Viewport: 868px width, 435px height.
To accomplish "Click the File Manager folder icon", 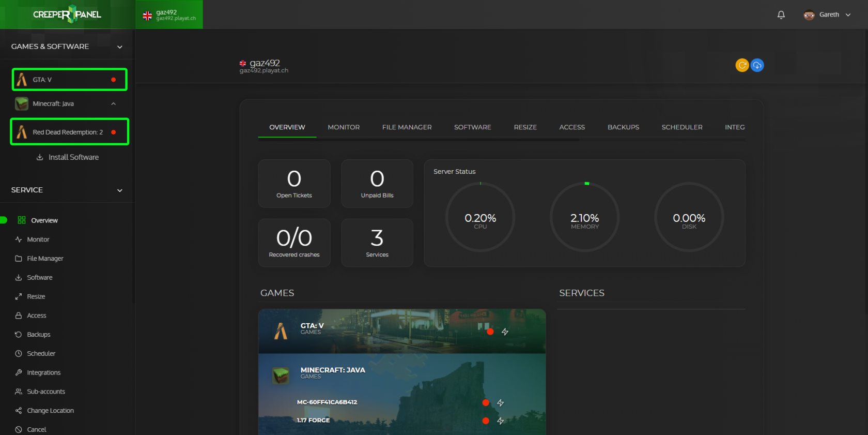I will (x=19, y=259).
